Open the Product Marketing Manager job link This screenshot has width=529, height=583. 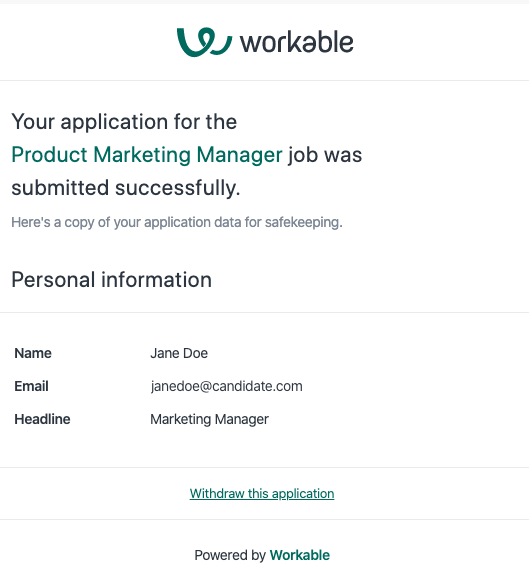pyautogui.click(x=147, y=155)
